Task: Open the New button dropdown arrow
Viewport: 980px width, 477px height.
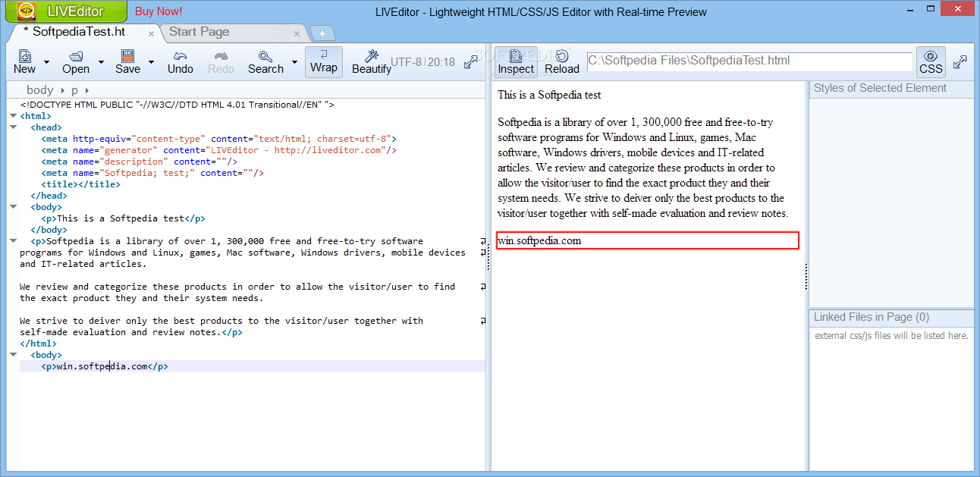Action: click(x=46, y=62)
